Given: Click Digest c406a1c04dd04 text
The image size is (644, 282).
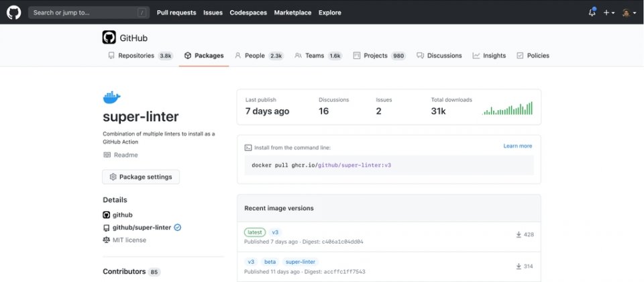Looking at the screenshot, I should pos(332,242).
